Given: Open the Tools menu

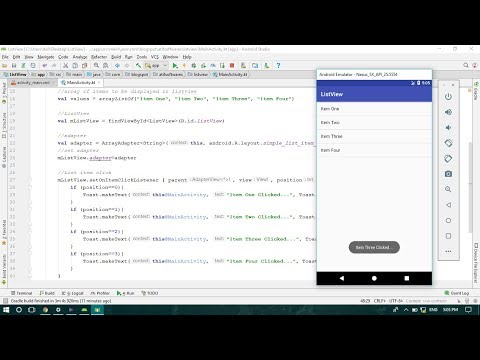Looking at the screenshot, I should 142,57.
